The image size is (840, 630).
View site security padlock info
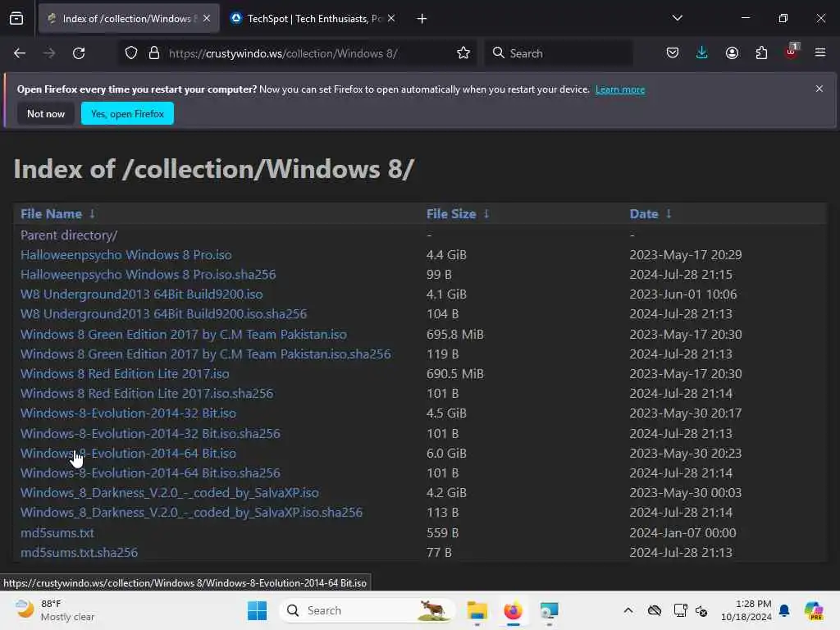tap(154, 53)
